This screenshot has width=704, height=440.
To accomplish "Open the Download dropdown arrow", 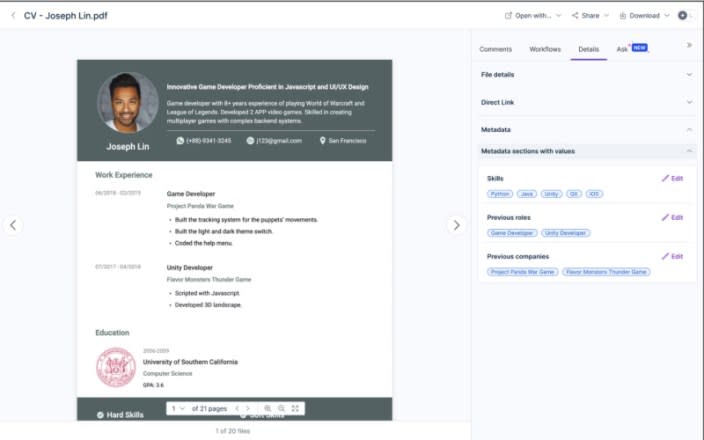I will click(667, 16).
